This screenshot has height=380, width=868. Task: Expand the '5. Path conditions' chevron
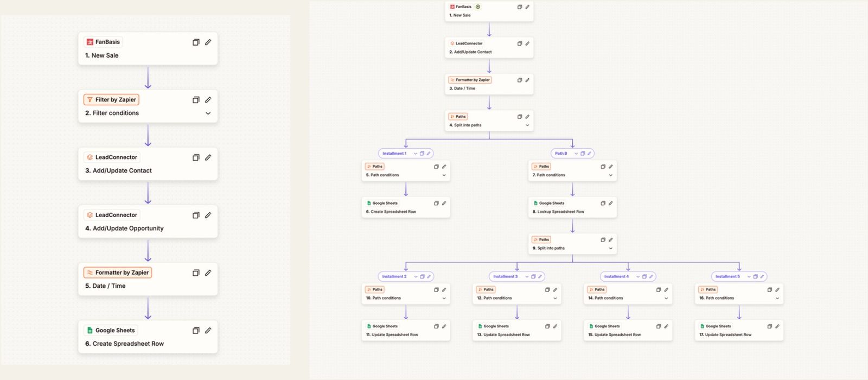[x=444, y=175]
